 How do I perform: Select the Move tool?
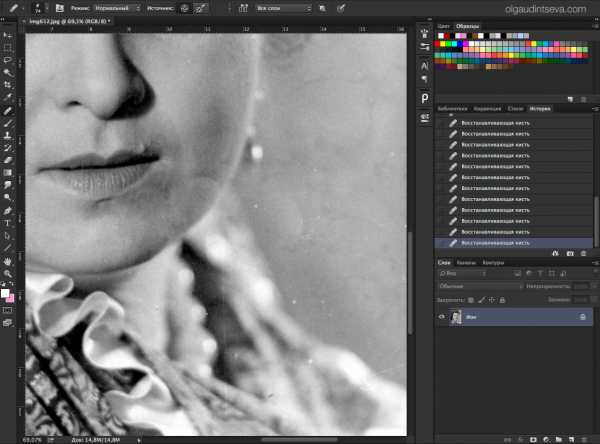tap(7, 35)
